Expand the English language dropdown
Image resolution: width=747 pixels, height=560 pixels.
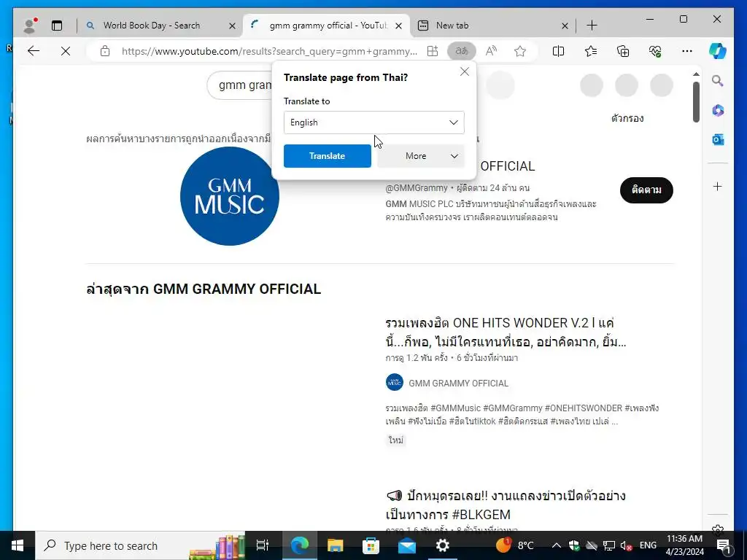(374, 122)
